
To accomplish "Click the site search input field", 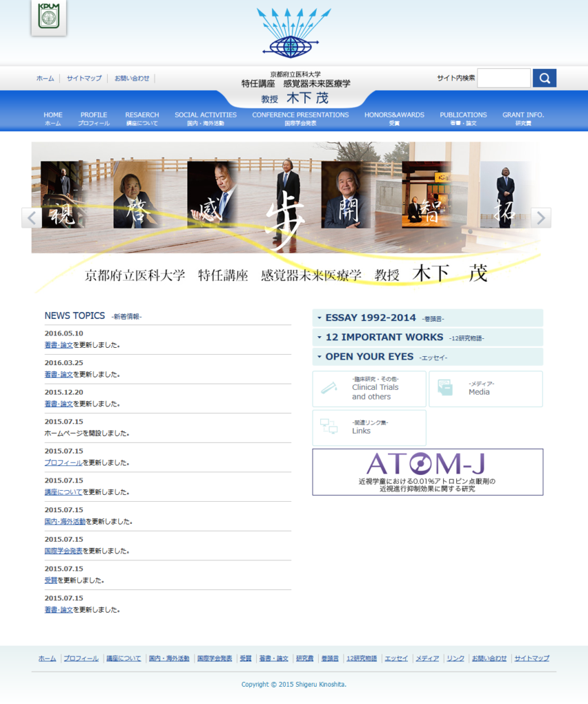I will pos(504,78).
